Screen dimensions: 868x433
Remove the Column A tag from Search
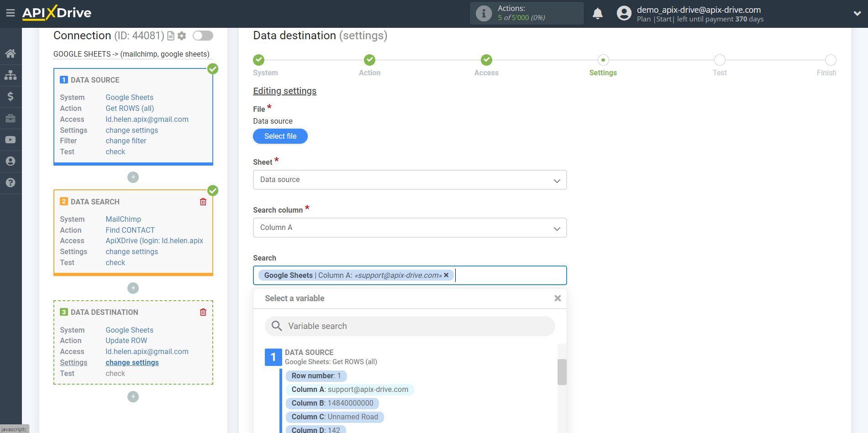[x=446, y=275]
